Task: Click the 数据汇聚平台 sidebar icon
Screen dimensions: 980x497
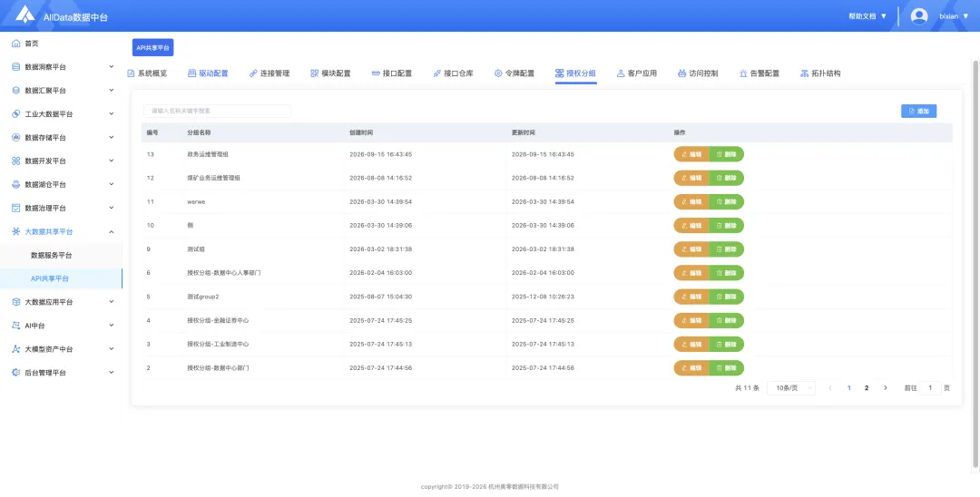Action: [x=16, y=91]
